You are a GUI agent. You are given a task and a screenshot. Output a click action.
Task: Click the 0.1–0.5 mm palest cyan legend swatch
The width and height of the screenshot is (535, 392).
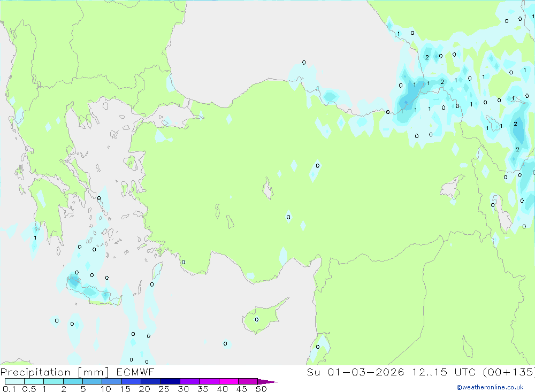pos(14,381)
